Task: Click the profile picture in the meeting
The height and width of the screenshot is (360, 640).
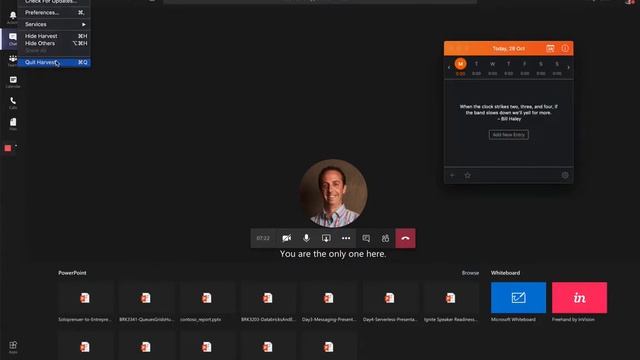Action: tap(333, 193)
